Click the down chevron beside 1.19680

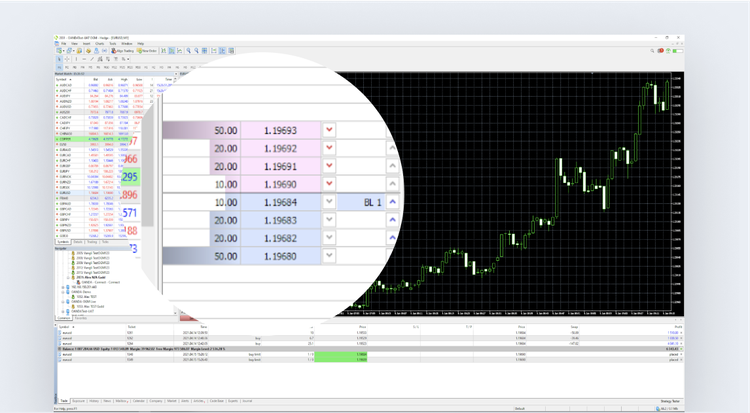[x=329, y=256]
